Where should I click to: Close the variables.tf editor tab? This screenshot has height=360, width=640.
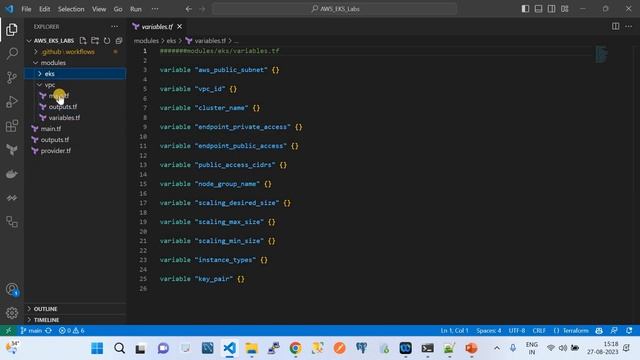click(x=180, y=27)
